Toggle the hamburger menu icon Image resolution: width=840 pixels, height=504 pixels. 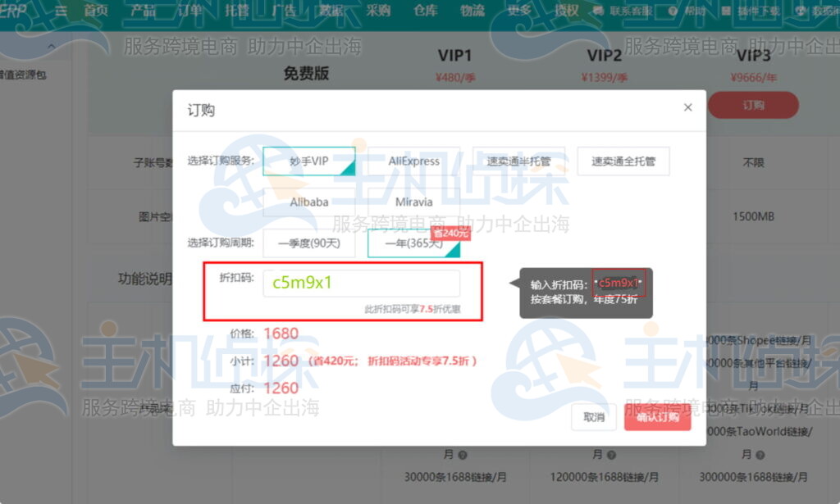tap(62, 11)
